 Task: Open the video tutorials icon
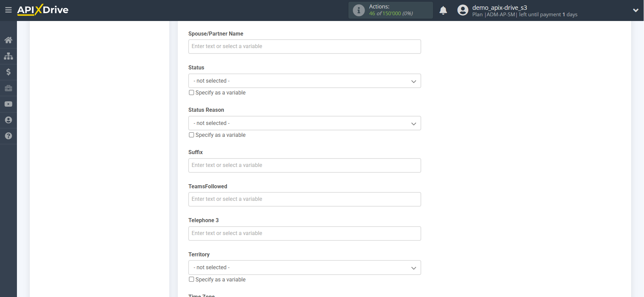[8, 104]
